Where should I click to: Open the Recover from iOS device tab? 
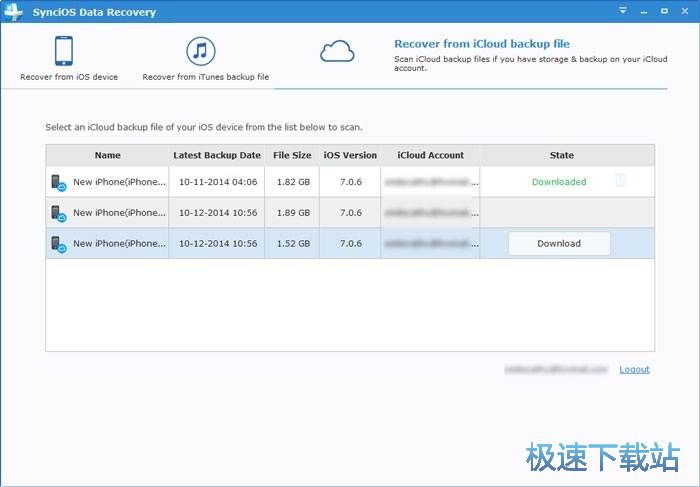[x=69, y=58]
